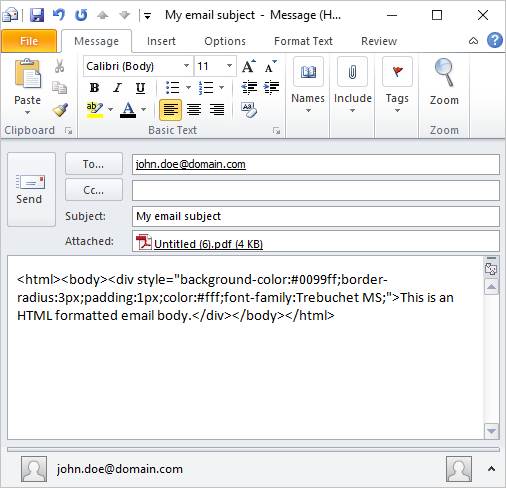This screenshot has width=506, height=488.
Task: Click the Grow Font icon
Action: pyautogui.click(x=249, y=66)
